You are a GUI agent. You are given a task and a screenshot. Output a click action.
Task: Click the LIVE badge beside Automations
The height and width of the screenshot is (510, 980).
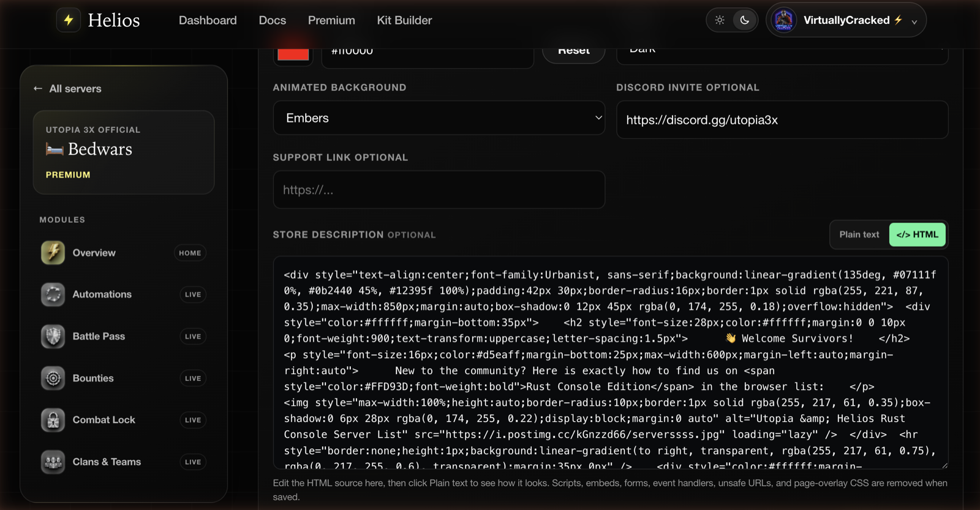coord(193,294)
